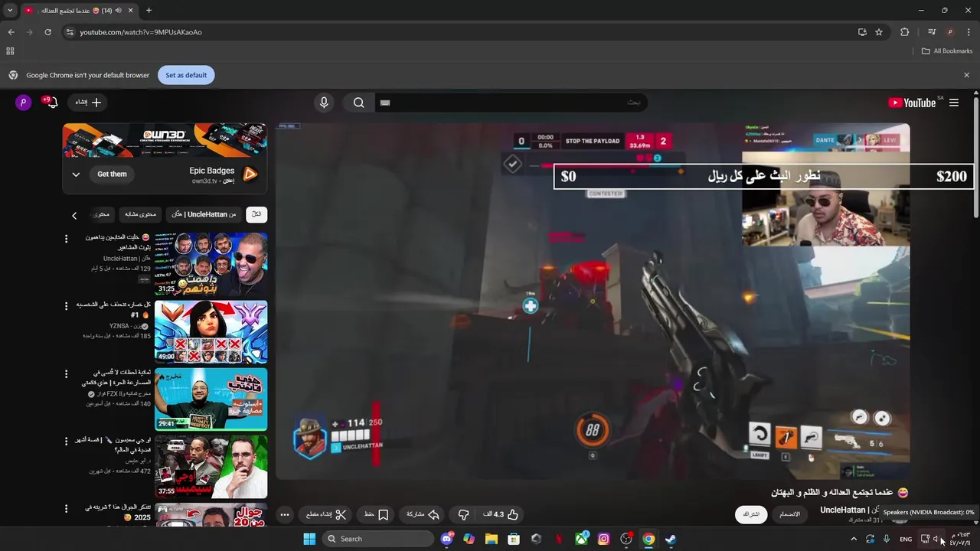Image resolution: width=980 pixels, height=551 pixels.
Task: Bookmark this page with the star icon
Action: pyautogui.click(x=879, y=32)
